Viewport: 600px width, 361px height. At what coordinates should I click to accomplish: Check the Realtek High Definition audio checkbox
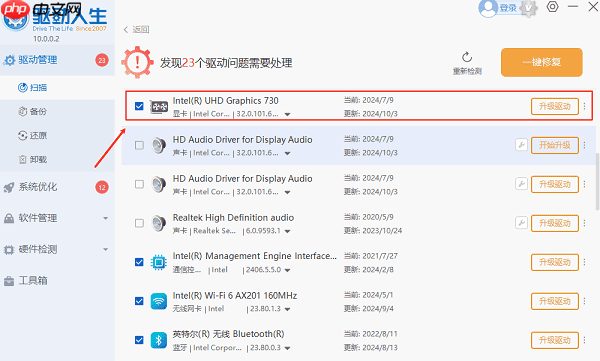pos(139,223)
